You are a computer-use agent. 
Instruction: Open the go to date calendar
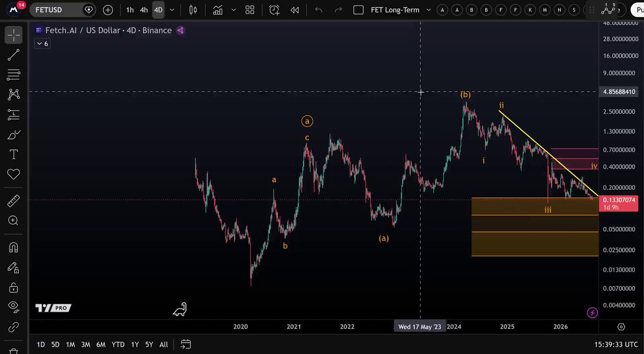point(186,344)
